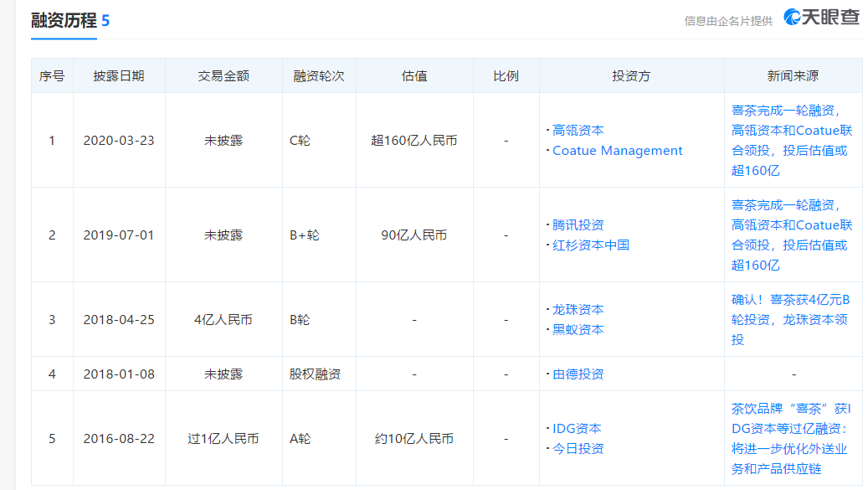The height and width of the screenshot is (490, 868).
Task: Click the 交易金额 column header
Action: (x=223, y=76)
